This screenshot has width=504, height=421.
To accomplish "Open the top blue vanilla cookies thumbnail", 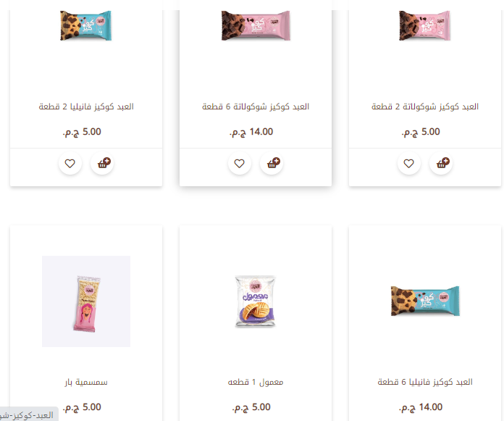I will point(86,25).
